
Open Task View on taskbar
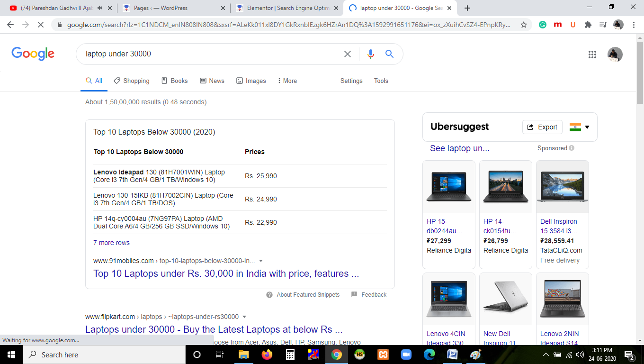[x=219, y=355]
